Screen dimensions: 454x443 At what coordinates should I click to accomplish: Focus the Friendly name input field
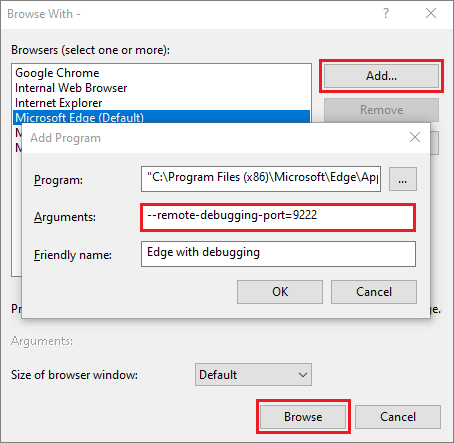pos(278,254)
